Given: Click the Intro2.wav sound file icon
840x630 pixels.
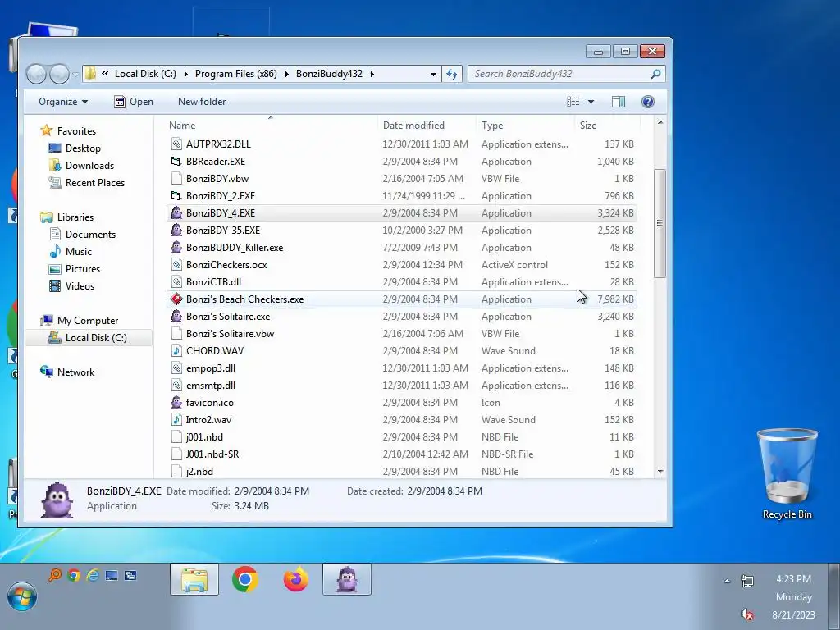Looking at the screenshot, I should click(176, 419).
